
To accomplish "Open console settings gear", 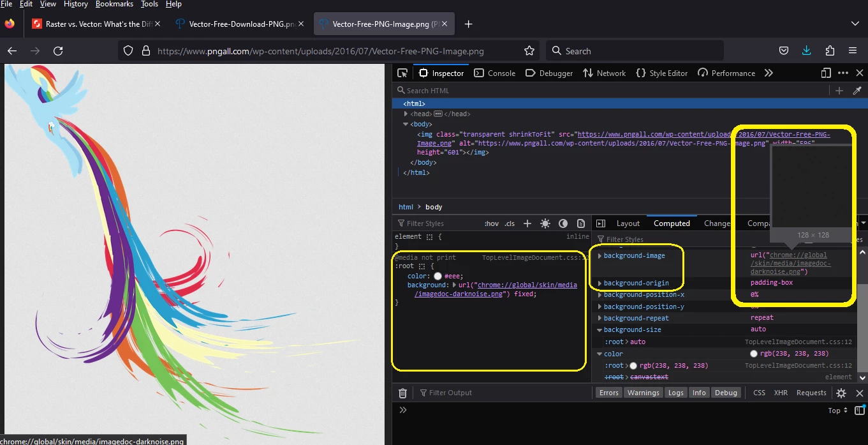I will pyautogui.click(x=841, y=393).
